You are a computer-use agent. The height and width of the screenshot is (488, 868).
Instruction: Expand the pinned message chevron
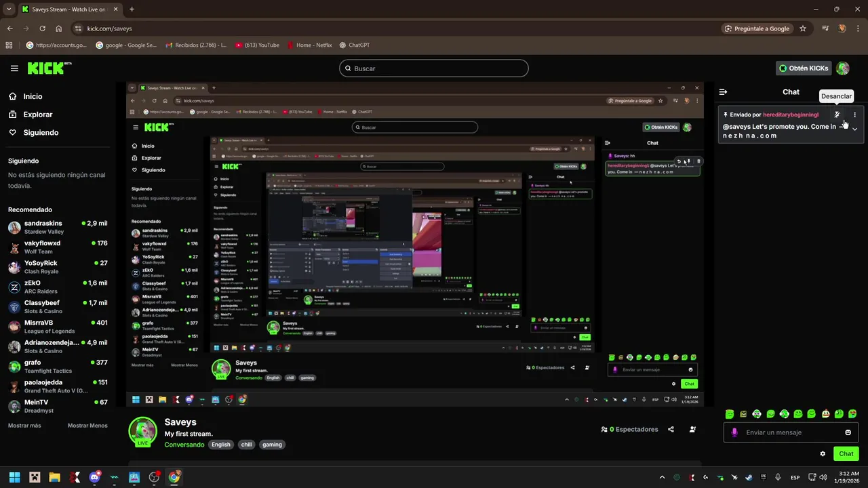pyautogui.click(x=854, y=129)
